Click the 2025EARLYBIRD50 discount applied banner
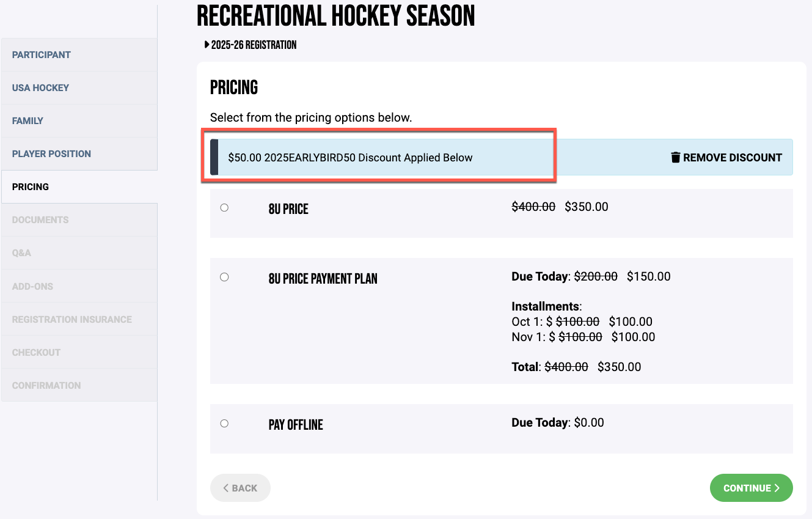The height and width of the screenshot is (519, 812). tap(350, 158)
